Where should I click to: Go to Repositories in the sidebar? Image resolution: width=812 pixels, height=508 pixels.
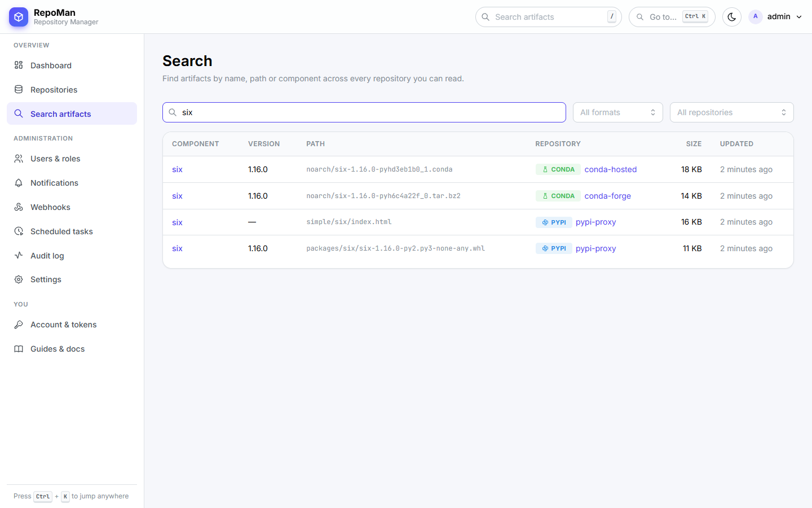[x=72, y=90]
